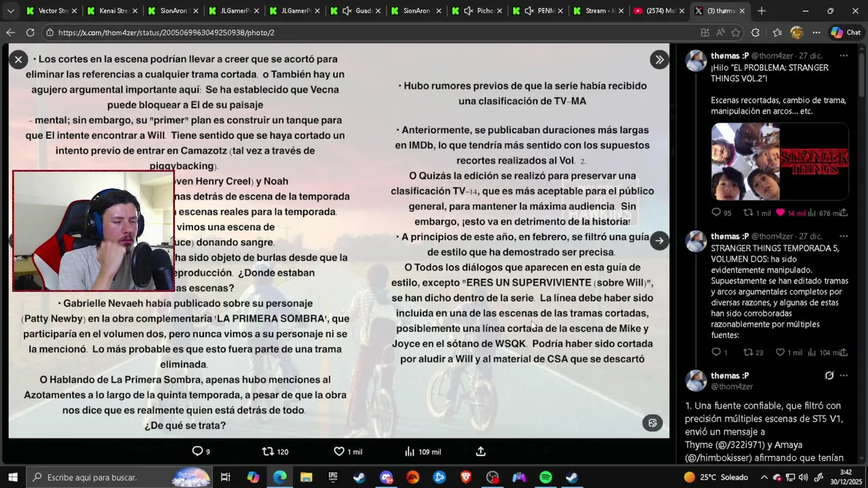Open more options on the third thomas tweet
This screenshot has height=488, width=868.
pos(844,375)
